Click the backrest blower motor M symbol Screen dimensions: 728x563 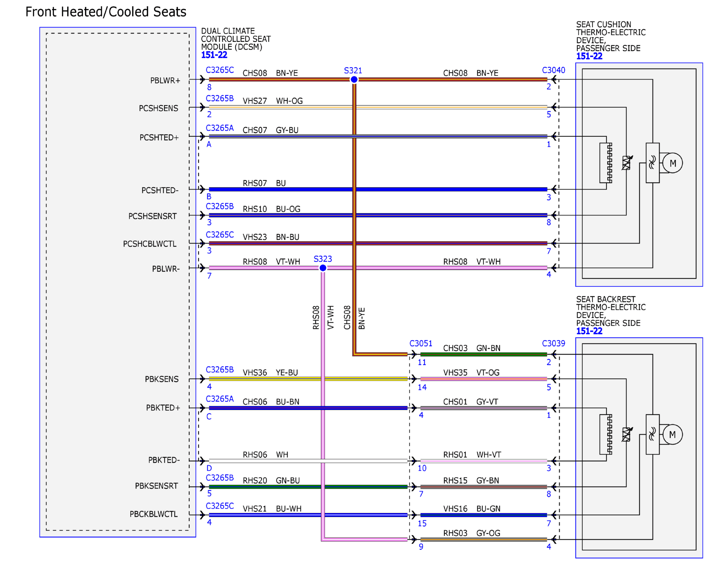click(672, 434)
